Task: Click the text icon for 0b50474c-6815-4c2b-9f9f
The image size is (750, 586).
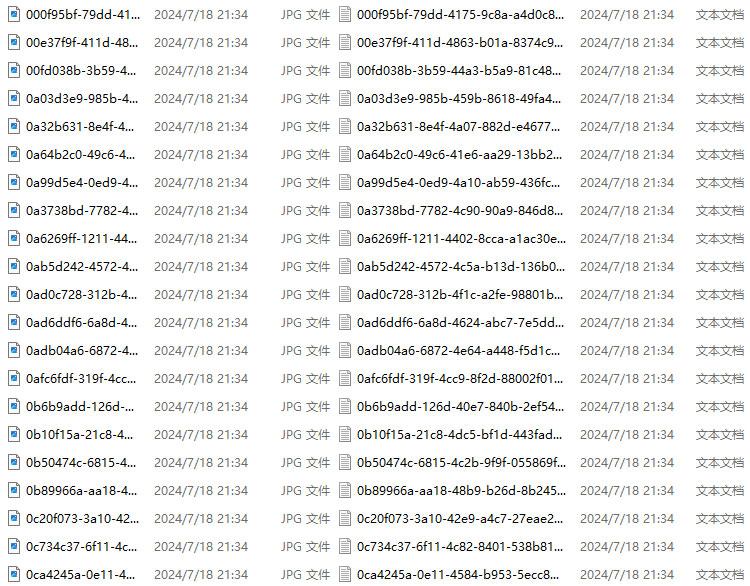Action: coord(345,463)
